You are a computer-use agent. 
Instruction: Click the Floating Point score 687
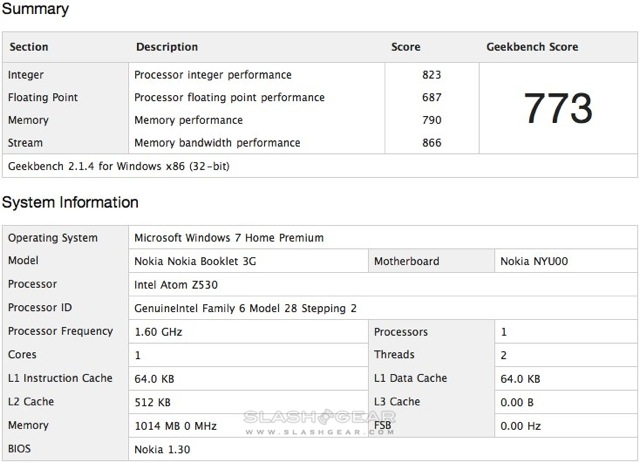click(x=433, y=97)
